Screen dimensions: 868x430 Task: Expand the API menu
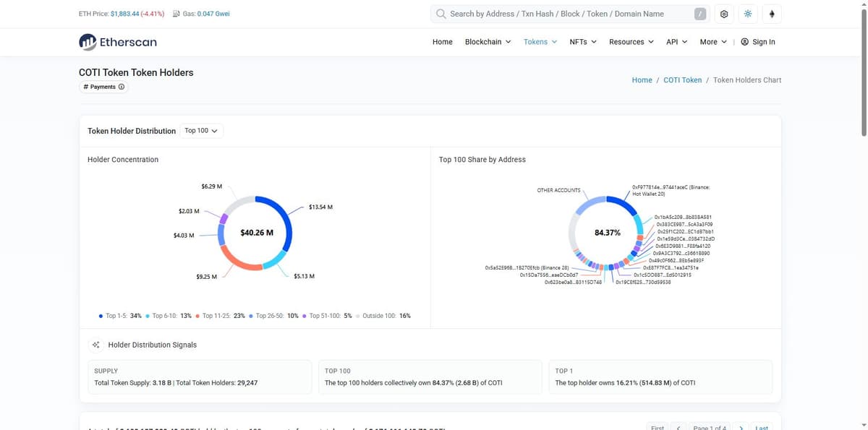[677, 42]
